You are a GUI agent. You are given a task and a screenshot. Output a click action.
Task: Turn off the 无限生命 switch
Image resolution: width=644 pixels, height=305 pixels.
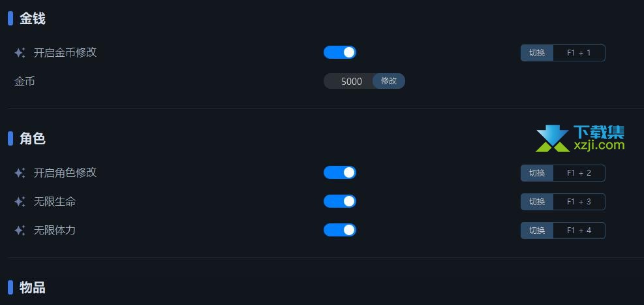[340, 201]
